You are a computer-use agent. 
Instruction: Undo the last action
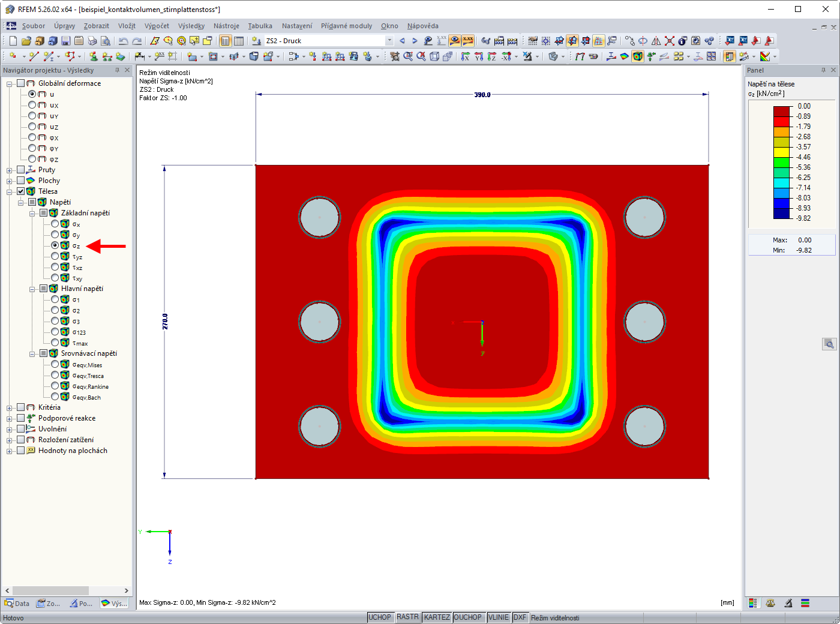click(x=123, y=41)
